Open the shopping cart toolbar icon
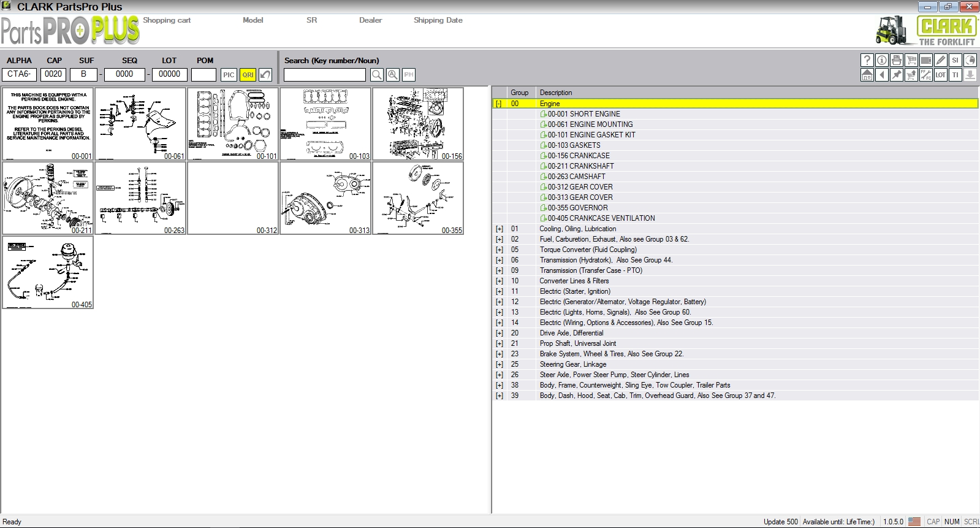The image size is (980, 528). (x=911, y=60)
